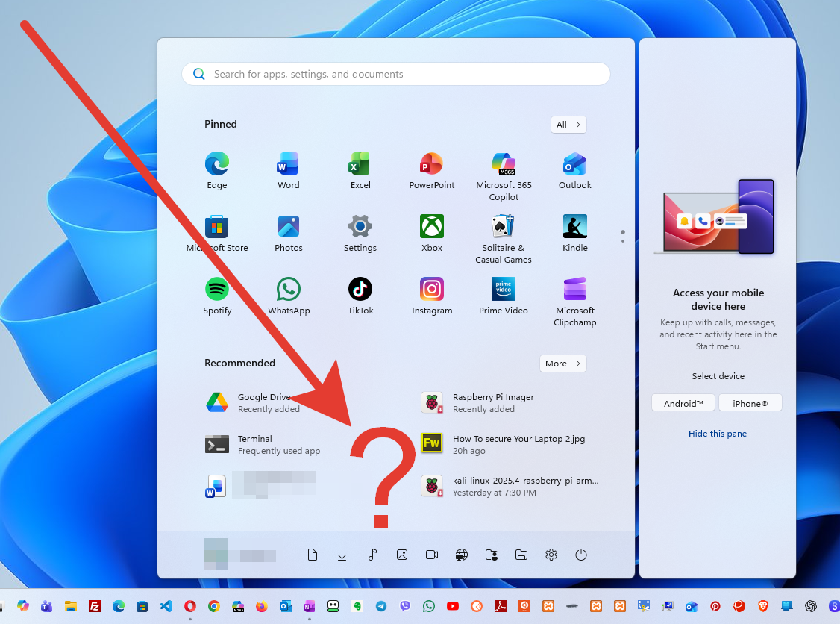Expand the All pinned apps list
This screenshot has height=624, width=840.
tap(568, 125)
